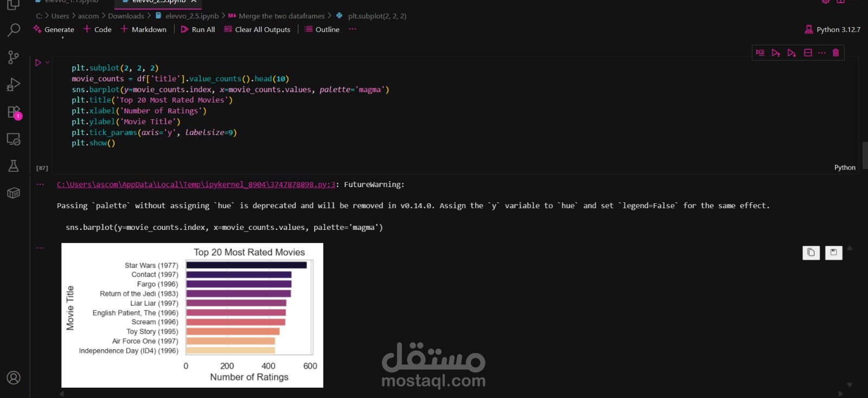
Task: Expand the run cell options arrow
Action: (48, 62)
